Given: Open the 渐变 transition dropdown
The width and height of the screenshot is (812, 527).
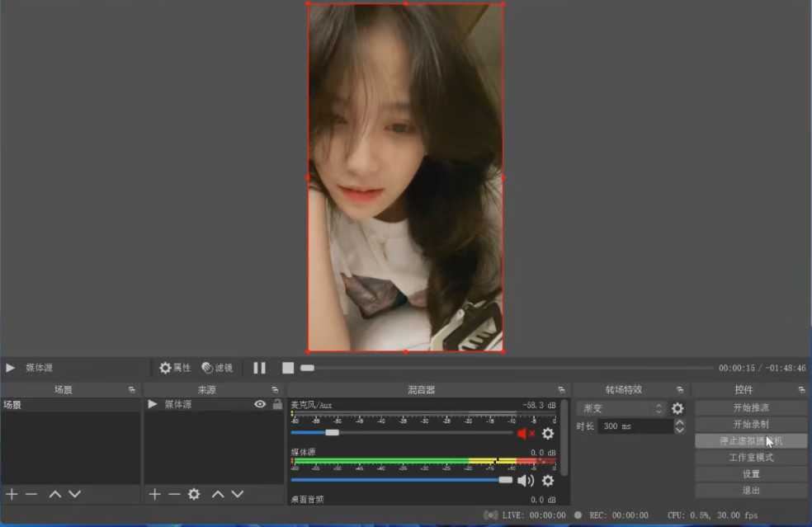Looking at the screenshot, I should pyautogui.click(x=621, y=408).
